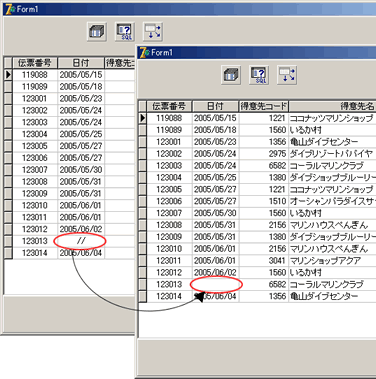This screenshot has width=376, height=379.
Task: Click the 日付 column header in front window
Action: 215,106
